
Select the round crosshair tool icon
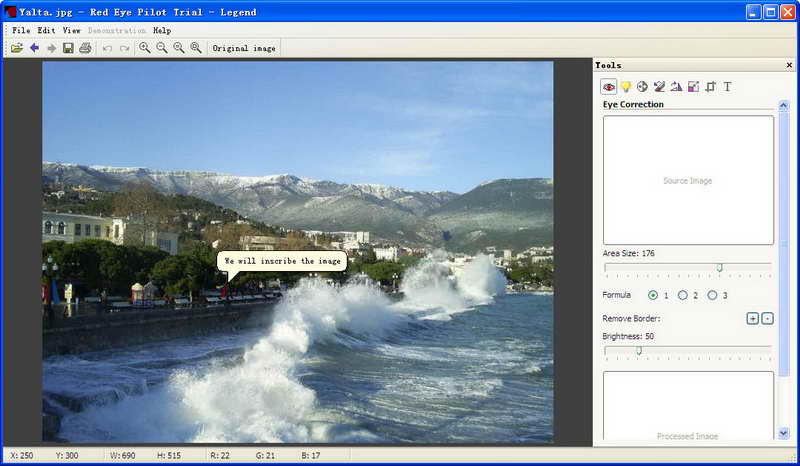[642, 87]
